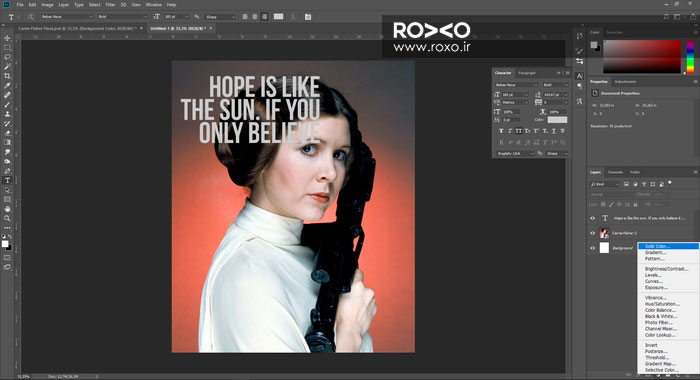Select the Crop tool
700x380 pixels.
[x=7, y=76]
